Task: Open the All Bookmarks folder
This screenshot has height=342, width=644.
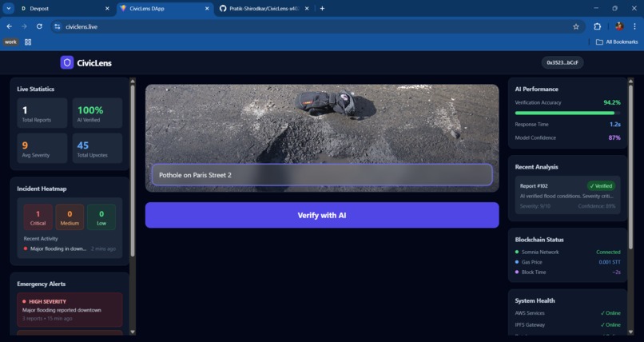Action: tap(617, 42)
